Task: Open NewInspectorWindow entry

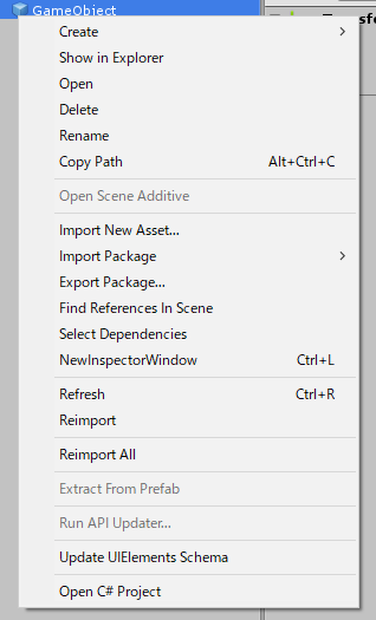Action: point(205,360)
